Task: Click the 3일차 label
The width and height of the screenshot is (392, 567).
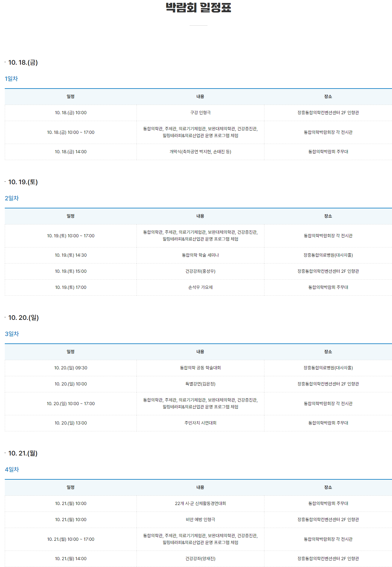Action: [x=12, y=334]
